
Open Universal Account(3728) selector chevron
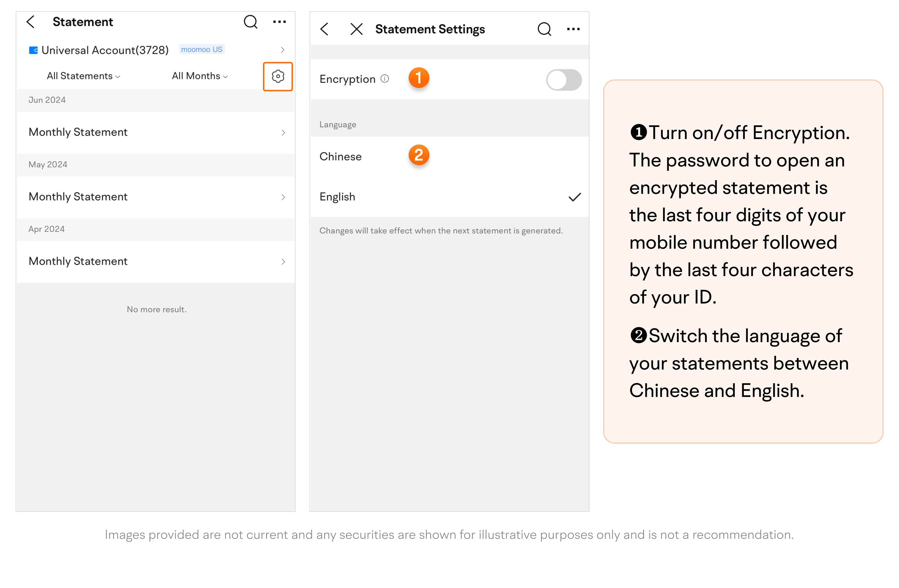pyautogui.click(x=282, y=50)
